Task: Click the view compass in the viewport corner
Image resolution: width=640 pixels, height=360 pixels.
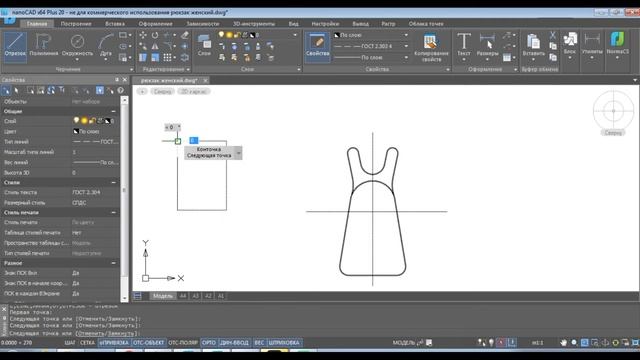Action: point(613,111)
